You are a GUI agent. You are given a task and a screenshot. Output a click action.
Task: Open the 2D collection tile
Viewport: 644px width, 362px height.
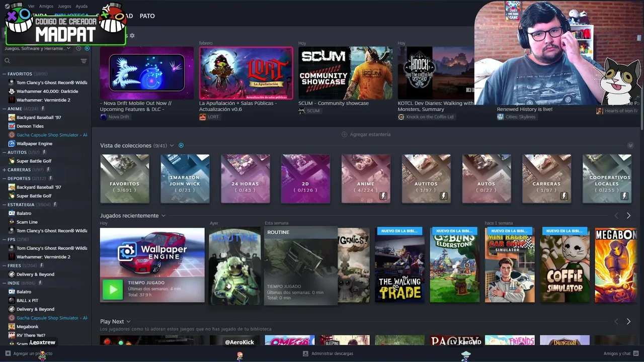point(306,179)
